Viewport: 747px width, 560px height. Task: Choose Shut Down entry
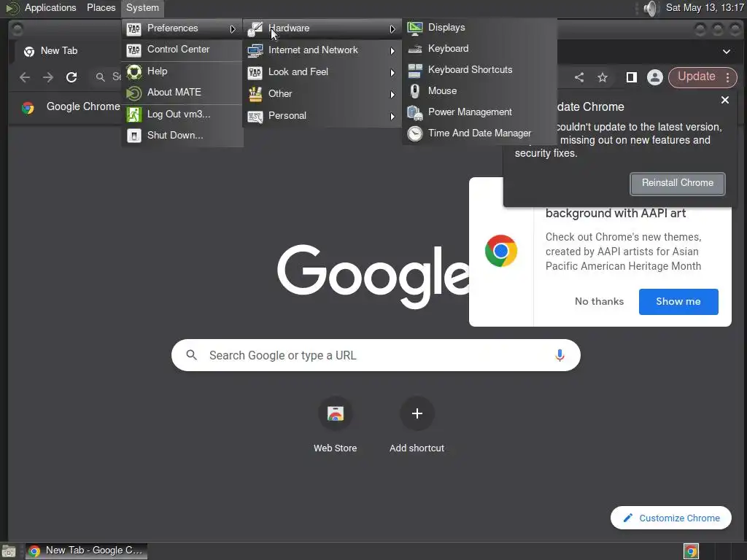pyautogui.click(x=182, y=135)
